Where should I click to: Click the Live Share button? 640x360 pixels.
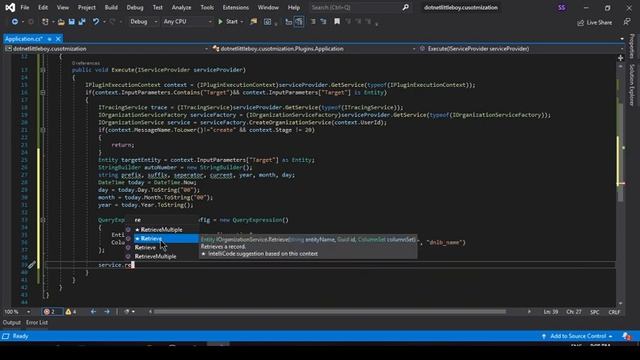[594, 22]
